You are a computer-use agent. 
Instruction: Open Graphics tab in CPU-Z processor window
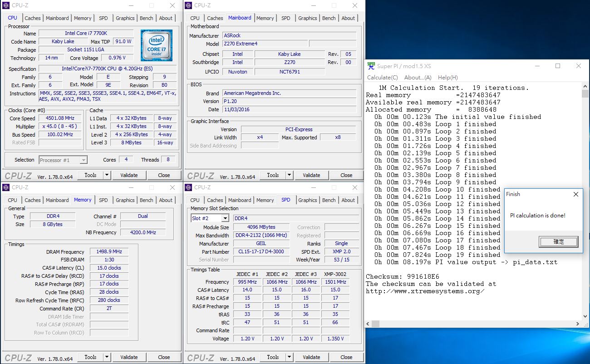point(125,18)
